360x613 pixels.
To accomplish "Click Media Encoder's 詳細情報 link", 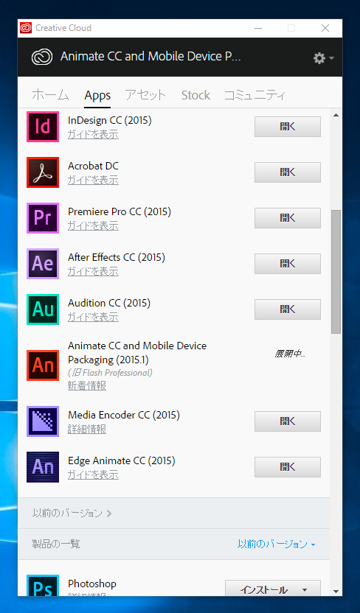I will [87, 429].
